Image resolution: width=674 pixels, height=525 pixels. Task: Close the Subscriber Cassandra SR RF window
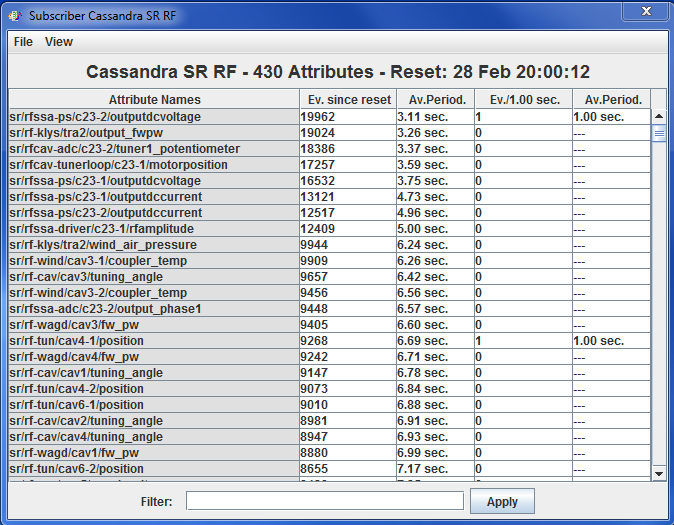click(x=646, y=11)
